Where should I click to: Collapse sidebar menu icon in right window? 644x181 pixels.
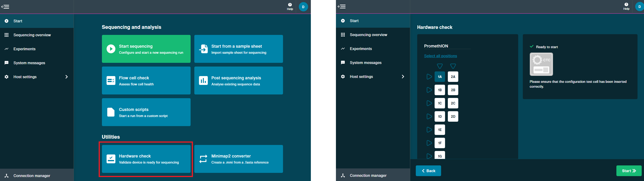pos(342,7)
